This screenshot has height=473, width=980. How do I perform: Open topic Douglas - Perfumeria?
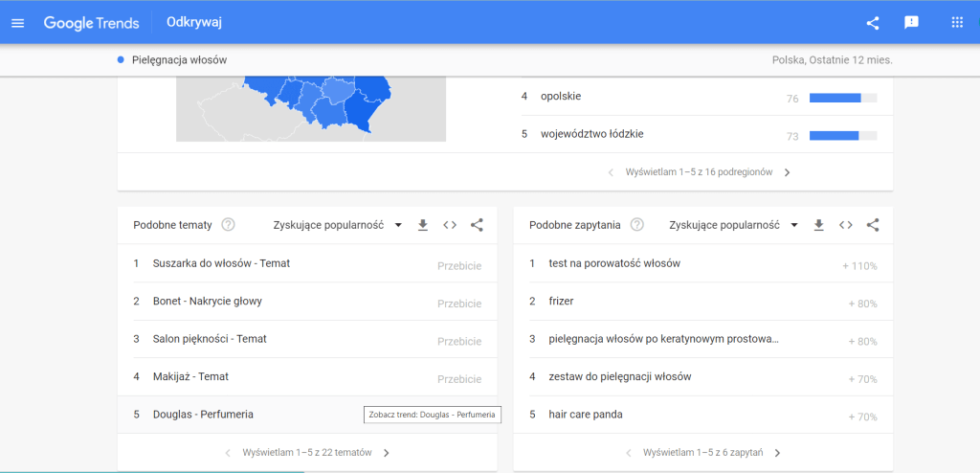pyautogui.click(x=203, y=415)
